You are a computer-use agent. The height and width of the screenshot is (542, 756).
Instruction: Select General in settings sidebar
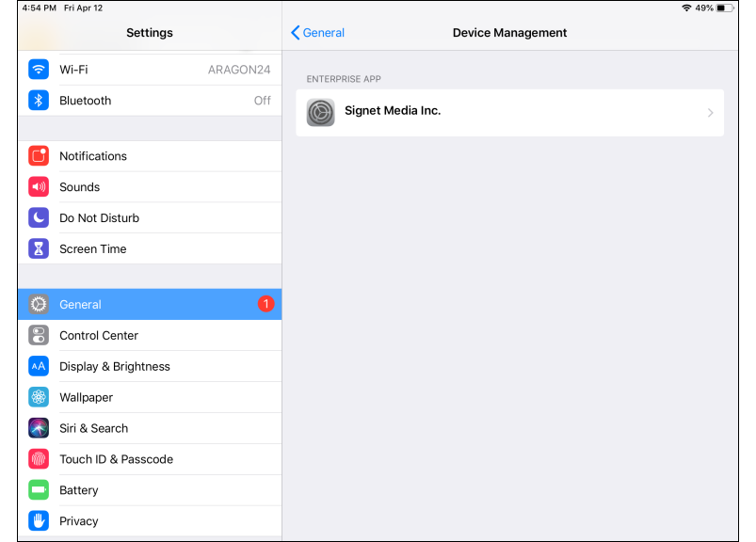[81, 305]
